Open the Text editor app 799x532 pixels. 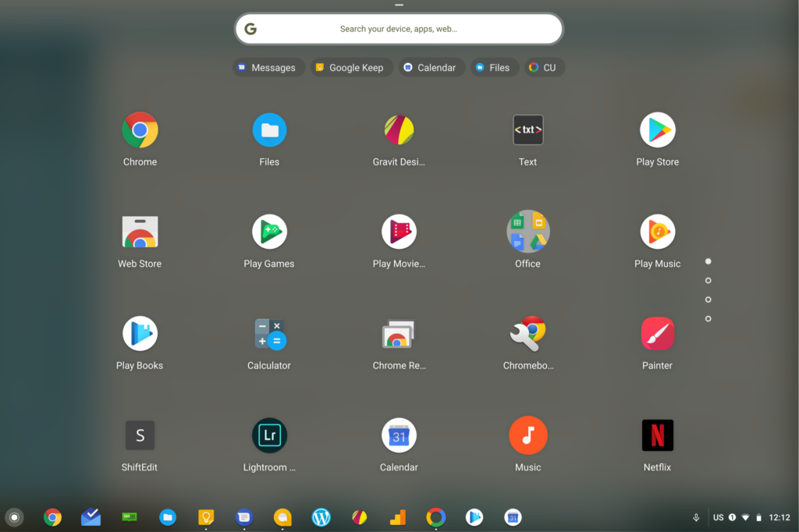tap(527, 130)
